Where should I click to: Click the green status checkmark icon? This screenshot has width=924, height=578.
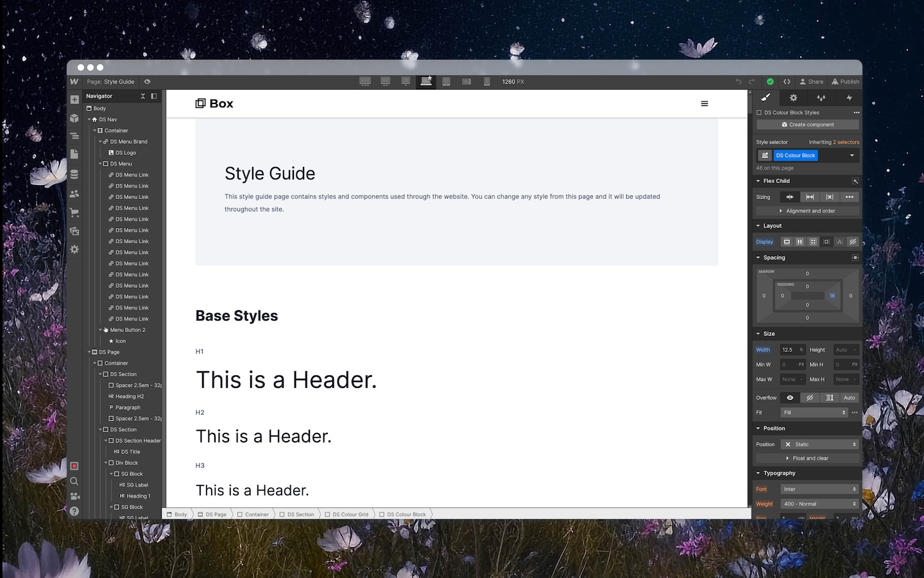770,82
